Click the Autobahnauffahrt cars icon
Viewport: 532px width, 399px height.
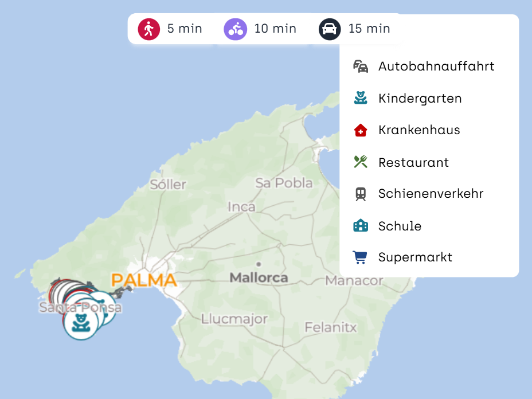[361, 66]
